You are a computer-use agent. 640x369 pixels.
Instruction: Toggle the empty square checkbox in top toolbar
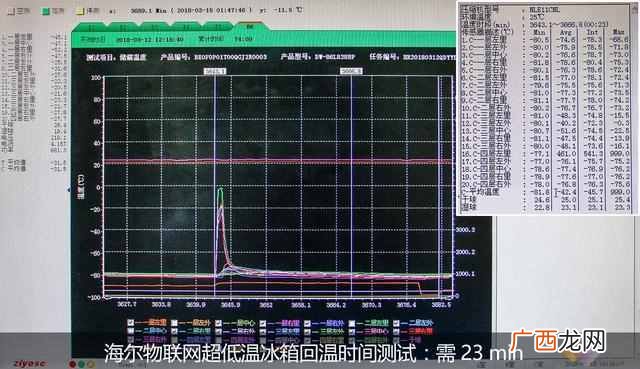pyautogui.click(x=11, y=11)
